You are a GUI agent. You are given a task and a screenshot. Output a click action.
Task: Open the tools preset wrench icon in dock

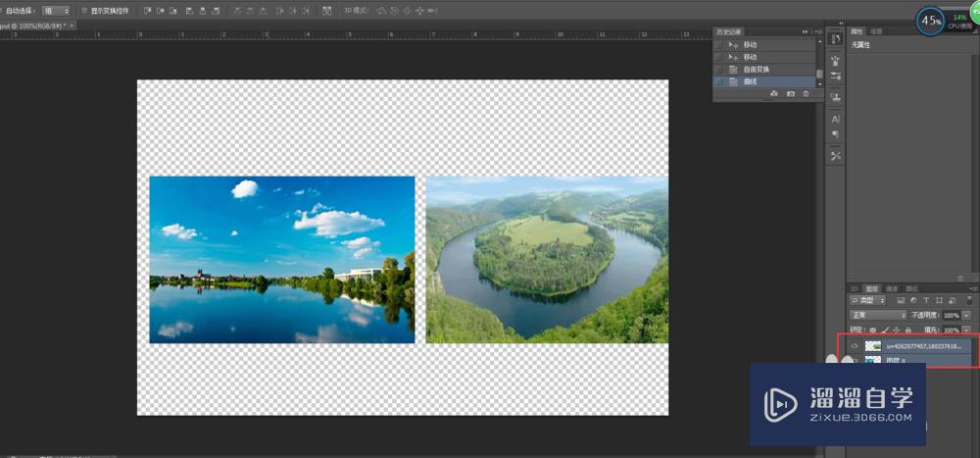[x=836, y=156]
